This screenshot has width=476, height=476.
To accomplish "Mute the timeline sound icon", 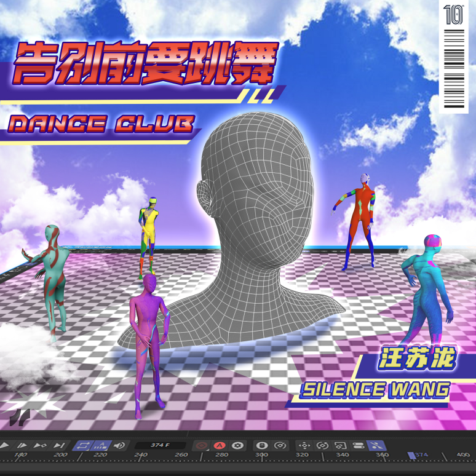I will 119,445.
